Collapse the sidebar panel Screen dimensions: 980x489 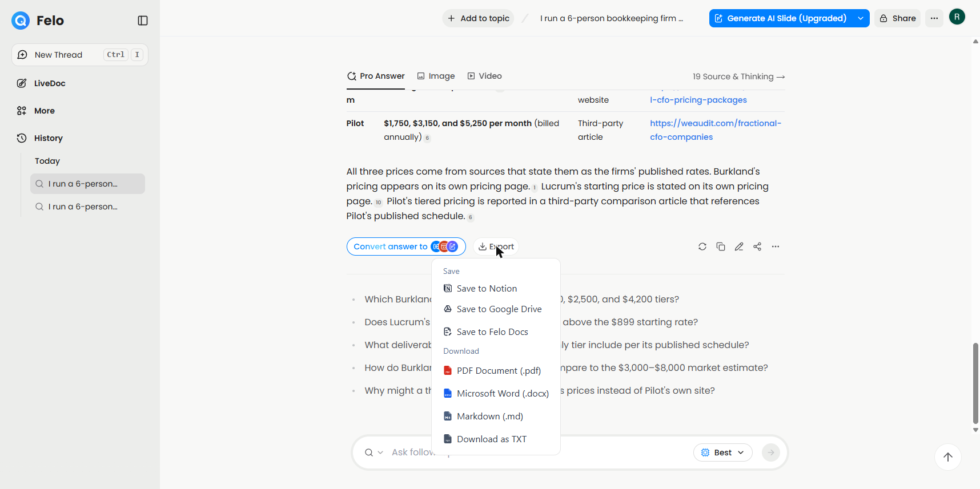tap(143, 21)
